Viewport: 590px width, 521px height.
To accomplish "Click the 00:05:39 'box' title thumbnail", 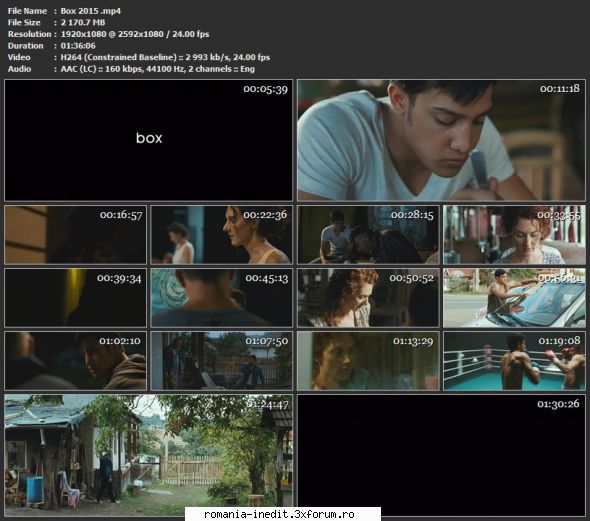I will (x=148, y=140).
